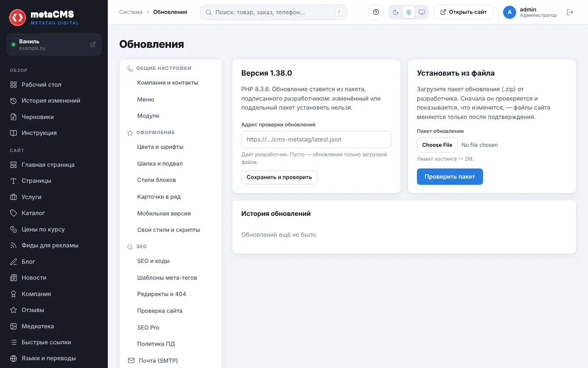Select SEO Pro in settings list
588x368 pixels.
coord(171,328)
